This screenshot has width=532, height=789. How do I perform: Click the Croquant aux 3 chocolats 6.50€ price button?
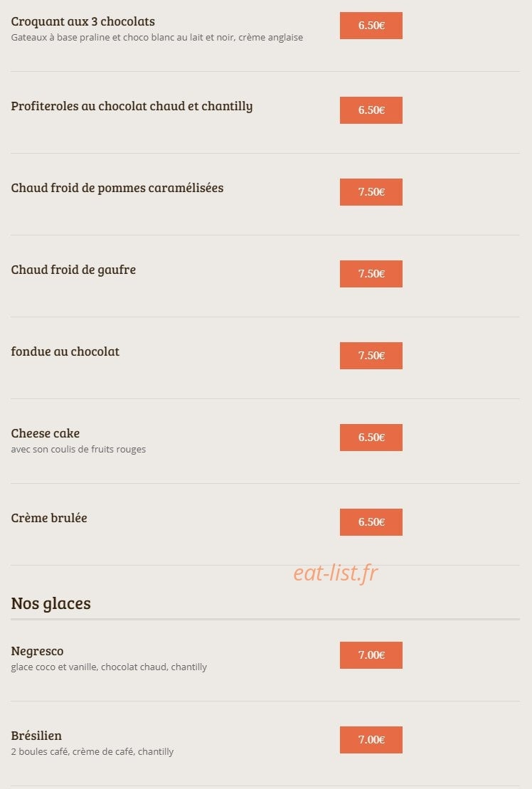click(371, 26)
